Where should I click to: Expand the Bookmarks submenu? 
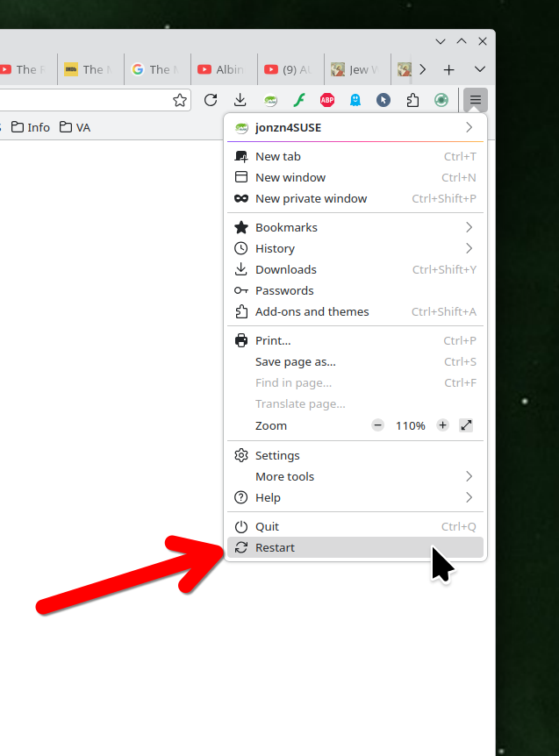pos(355,227)
